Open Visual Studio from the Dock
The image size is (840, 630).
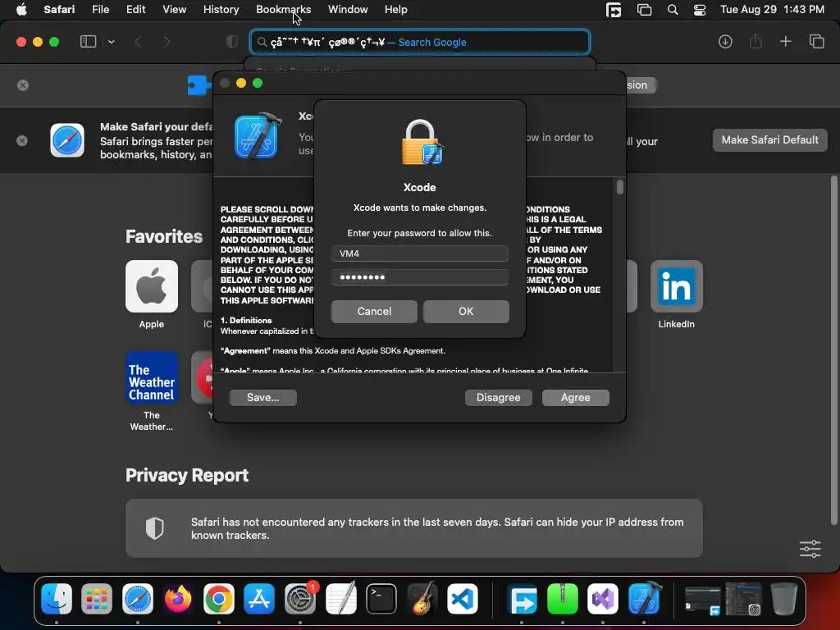603,599
